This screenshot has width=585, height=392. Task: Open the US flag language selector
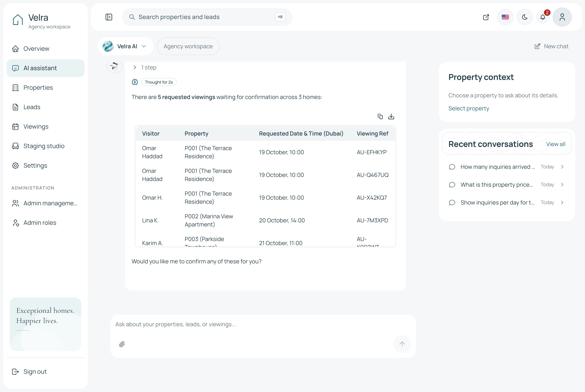pos(505,17)
